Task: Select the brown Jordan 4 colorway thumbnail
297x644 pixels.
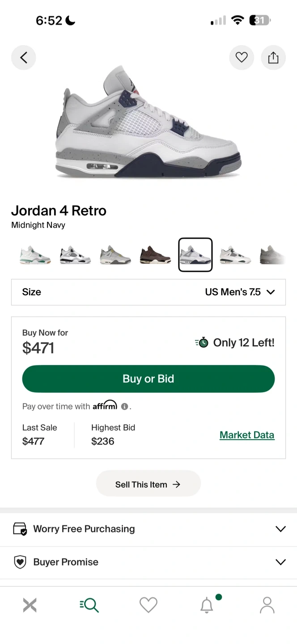Action: coord(155,255)
